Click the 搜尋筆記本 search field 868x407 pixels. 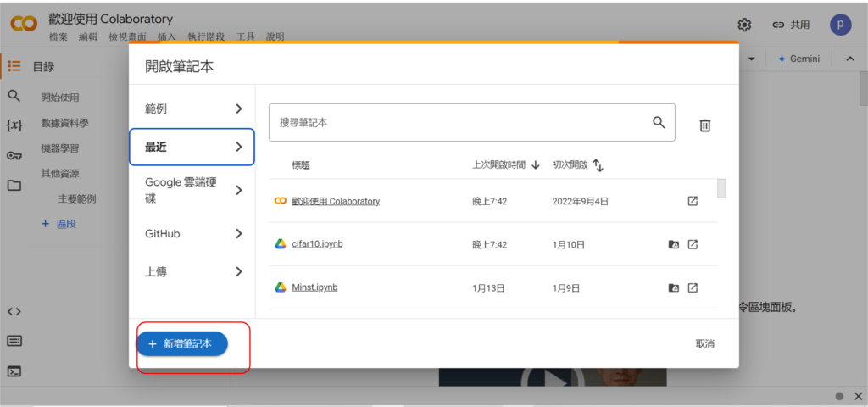click(x=458, y=122)
